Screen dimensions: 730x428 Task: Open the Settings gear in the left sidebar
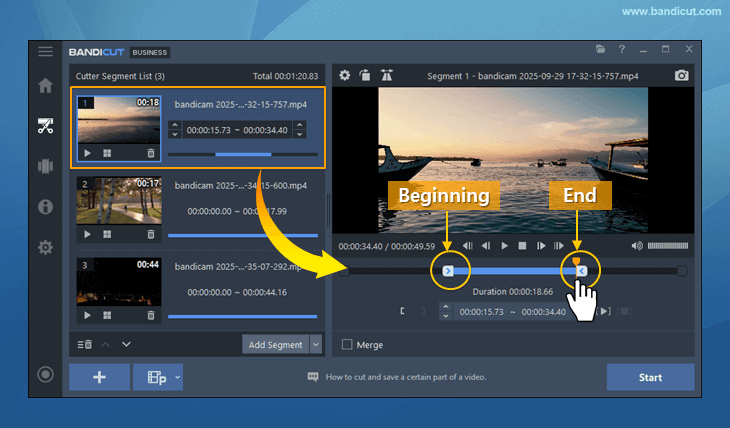point(45,247)
